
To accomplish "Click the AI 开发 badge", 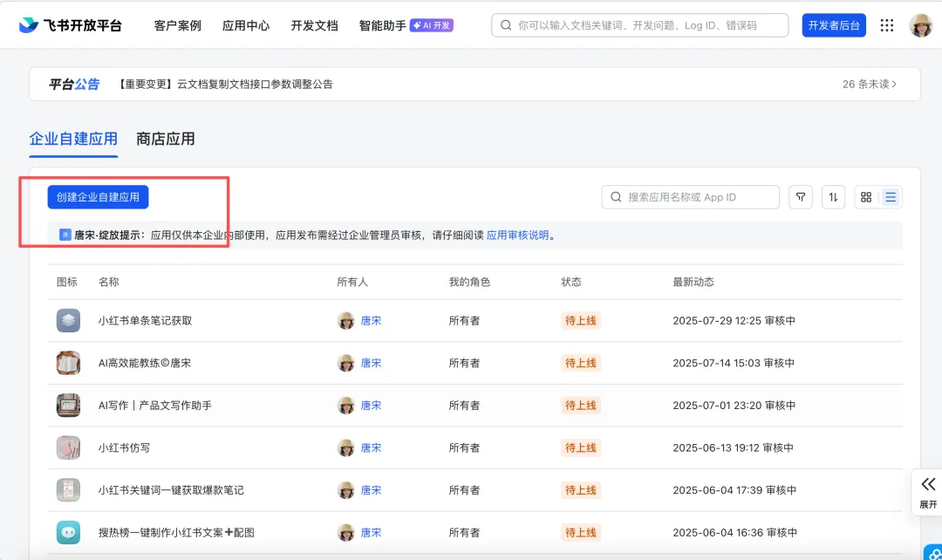I will [x=432, y=25].
